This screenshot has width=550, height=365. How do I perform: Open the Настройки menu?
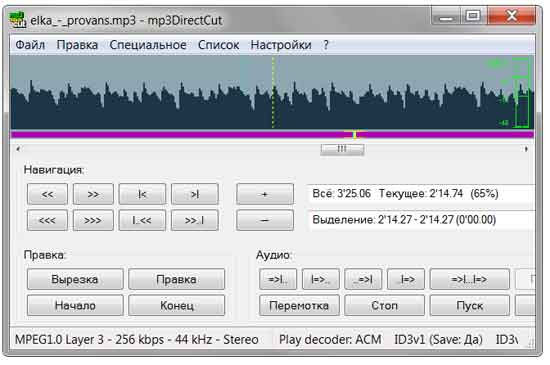[x=281, y=45]
